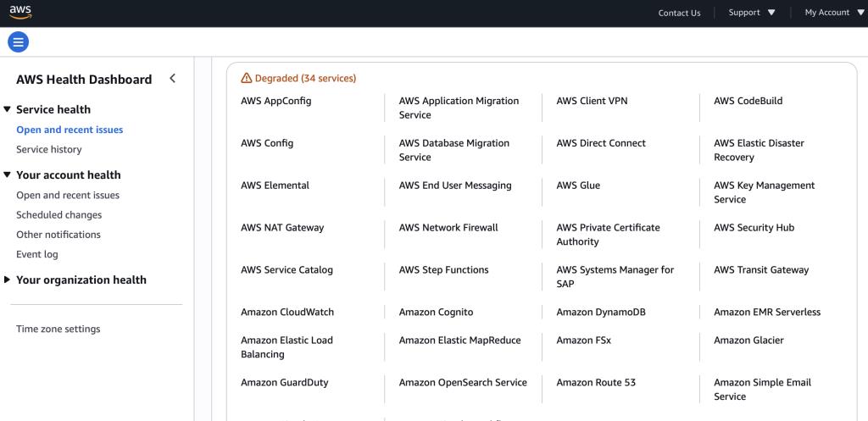Select AWS CodeBuild

(748, 102)
